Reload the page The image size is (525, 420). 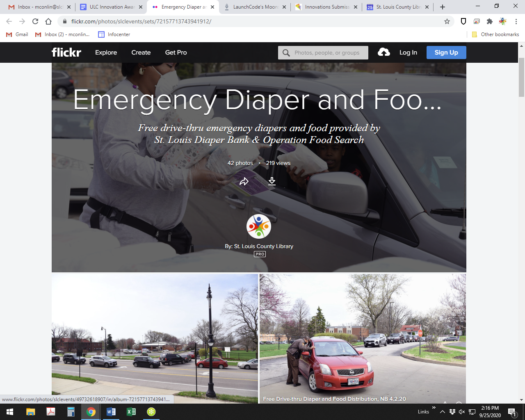[35, 21]
